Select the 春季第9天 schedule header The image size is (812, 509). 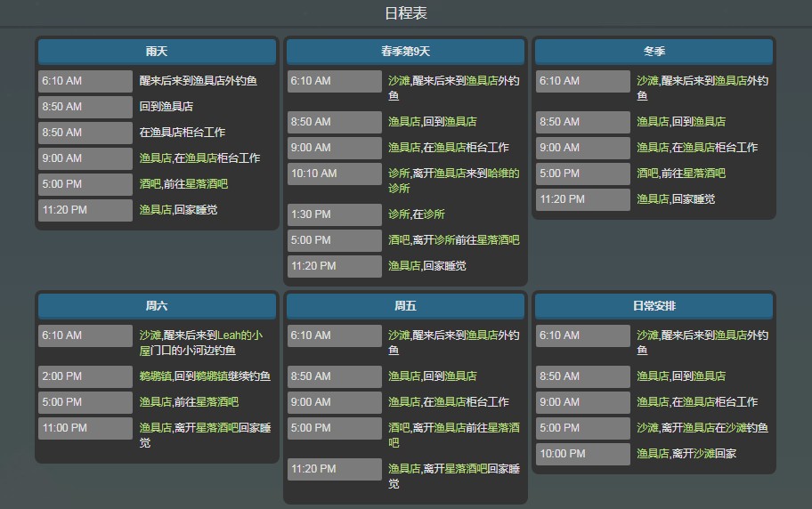pyautogui.click(x=405, y=52)
